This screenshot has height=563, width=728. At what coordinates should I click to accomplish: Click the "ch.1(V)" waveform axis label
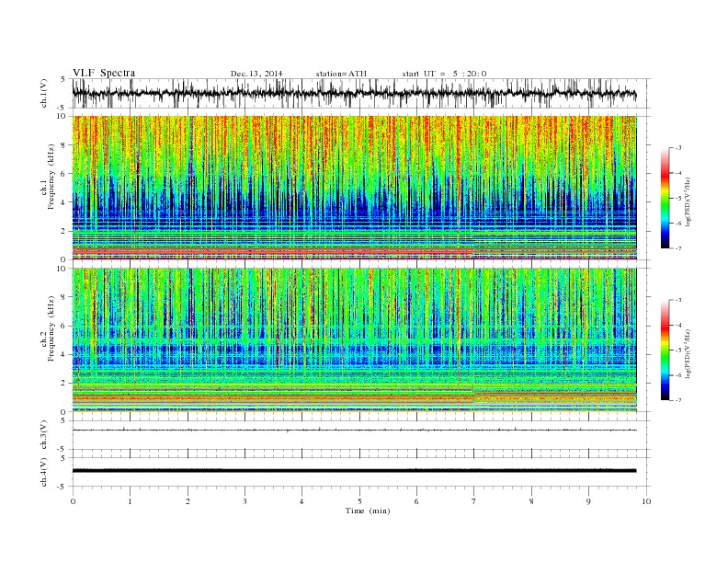point(44,93)
